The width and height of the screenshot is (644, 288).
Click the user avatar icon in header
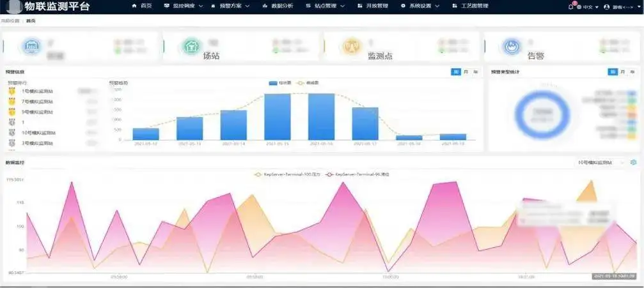pyautogui.click(x=606, y=6)
